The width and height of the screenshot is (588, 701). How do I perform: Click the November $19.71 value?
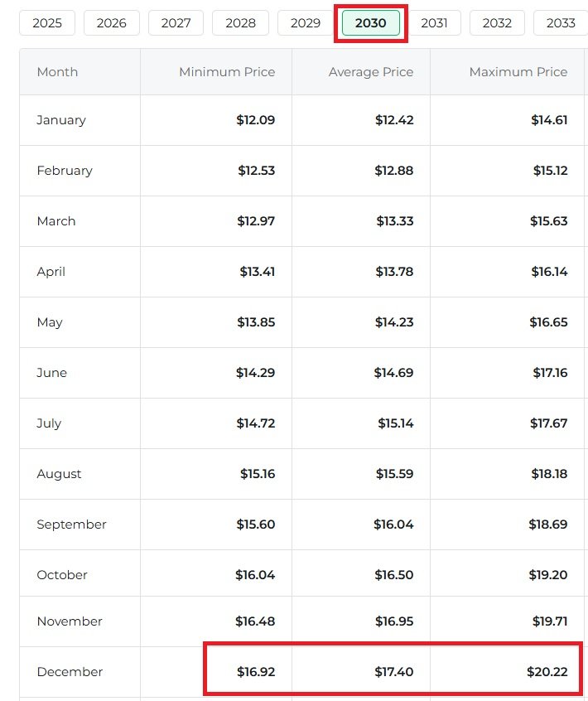(549, 621)
